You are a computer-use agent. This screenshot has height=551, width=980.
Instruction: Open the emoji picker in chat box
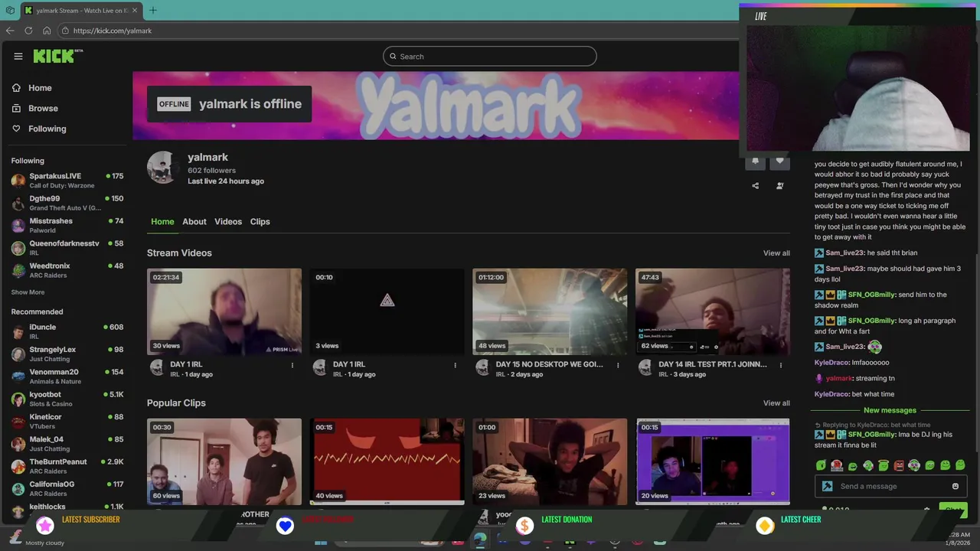coord(955,486)
